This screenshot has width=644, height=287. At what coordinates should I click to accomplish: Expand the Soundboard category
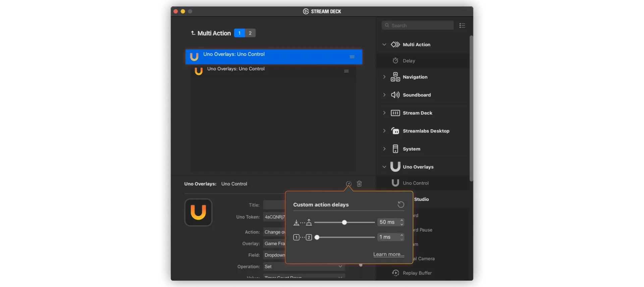tap(384, 95)
